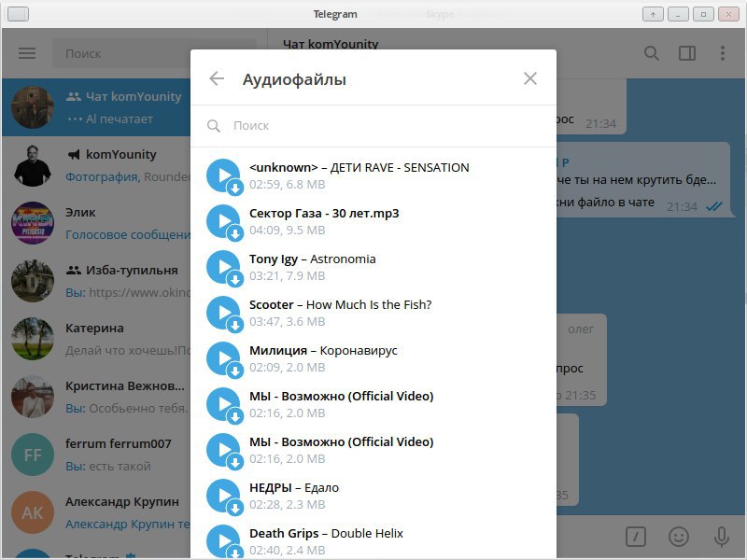Click the Telegram window title-bar menu button
This screenshot has width=747, height=560.
[x=18, y=14]
